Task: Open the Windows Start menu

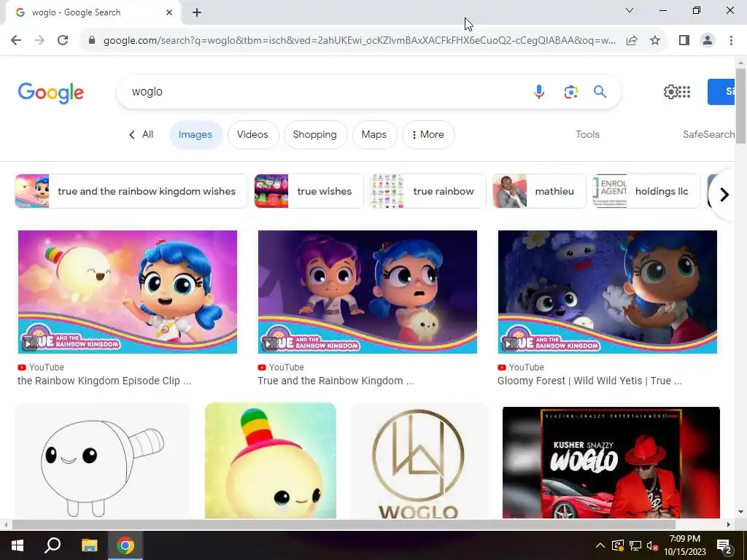Action: [x=18, y=545]
